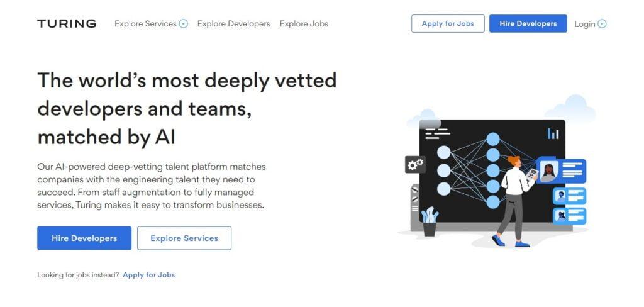Click the woman holding tablet illustration

[514, 201]
